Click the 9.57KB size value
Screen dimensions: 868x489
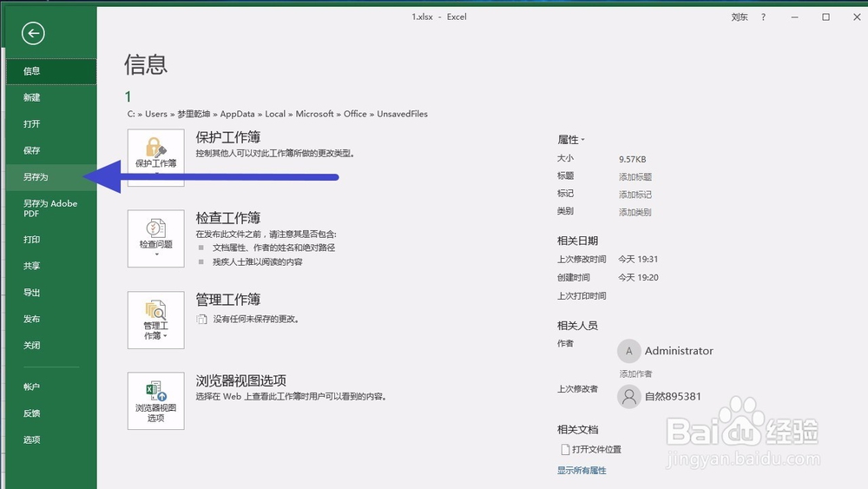click(x=632, y=159)
